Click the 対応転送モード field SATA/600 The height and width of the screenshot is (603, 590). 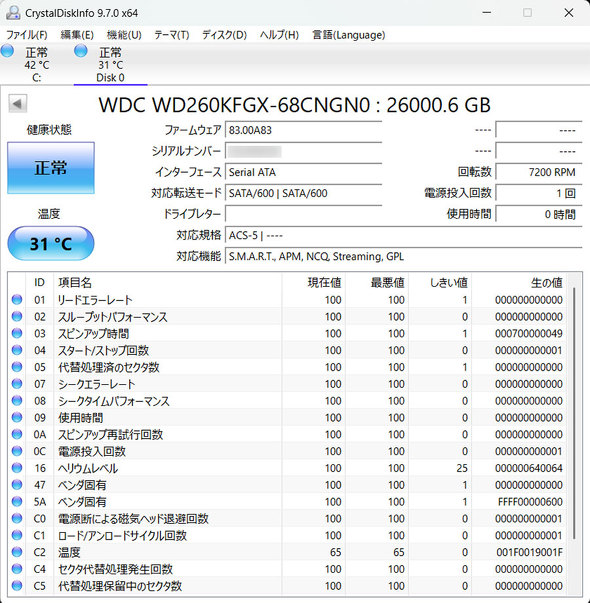(x=303, y=193)
